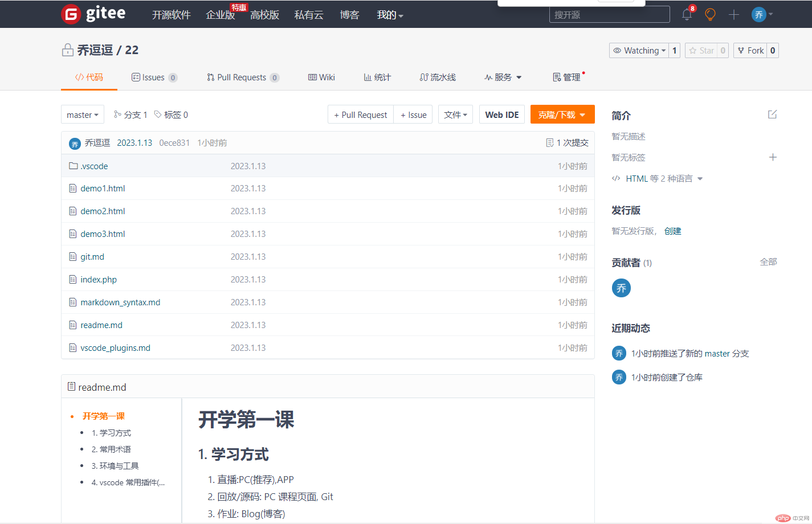Click the commit count document icon

point(550,142)
